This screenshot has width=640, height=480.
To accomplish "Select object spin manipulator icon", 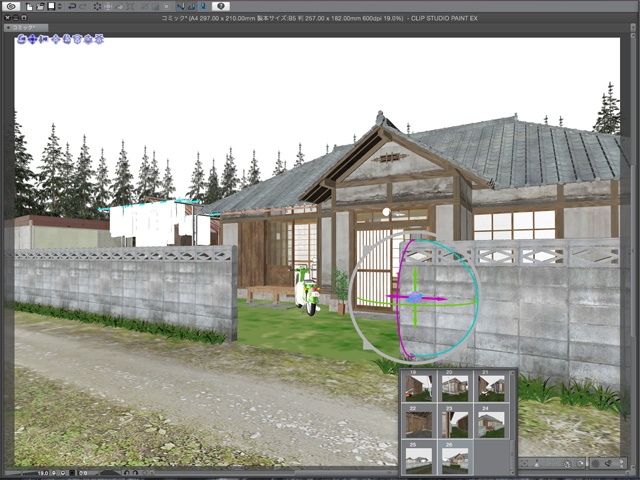I will [x=87, y=39].
